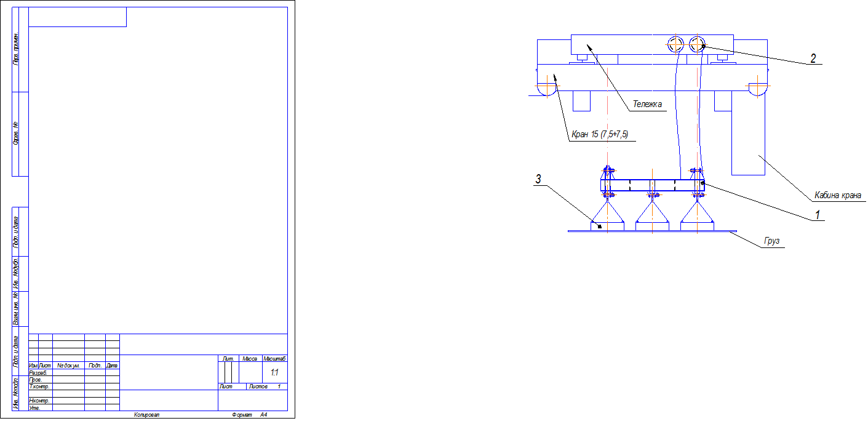868x421 pixels.
Task: Click position callout number 1
Action: (x=816, y=214)
